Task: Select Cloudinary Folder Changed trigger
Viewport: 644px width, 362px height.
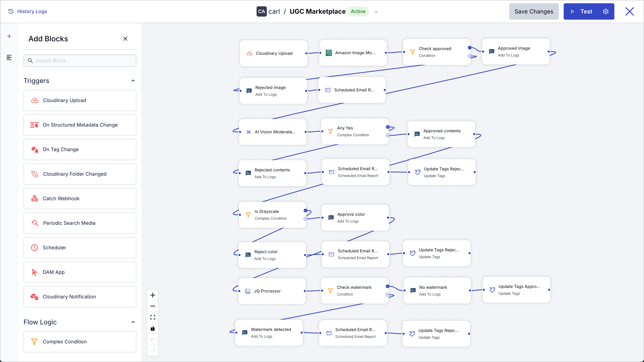Action: [80, 174]
